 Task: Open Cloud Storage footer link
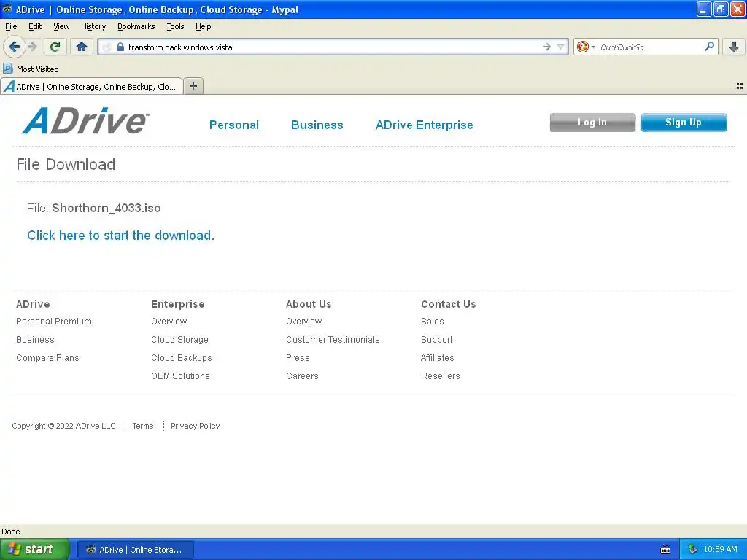(x=179, y=340)
